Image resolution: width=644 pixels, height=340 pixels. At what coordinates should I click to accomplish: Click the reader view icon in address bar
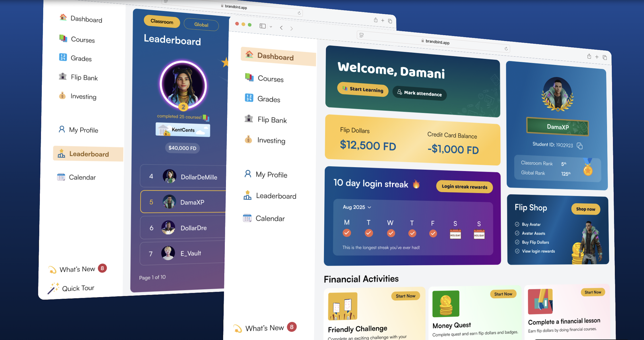pos(361,35)
